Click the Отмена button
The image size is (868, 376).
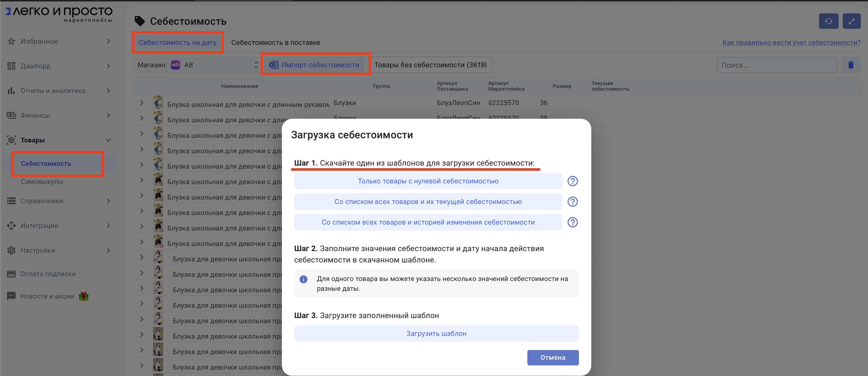point(553,357)
